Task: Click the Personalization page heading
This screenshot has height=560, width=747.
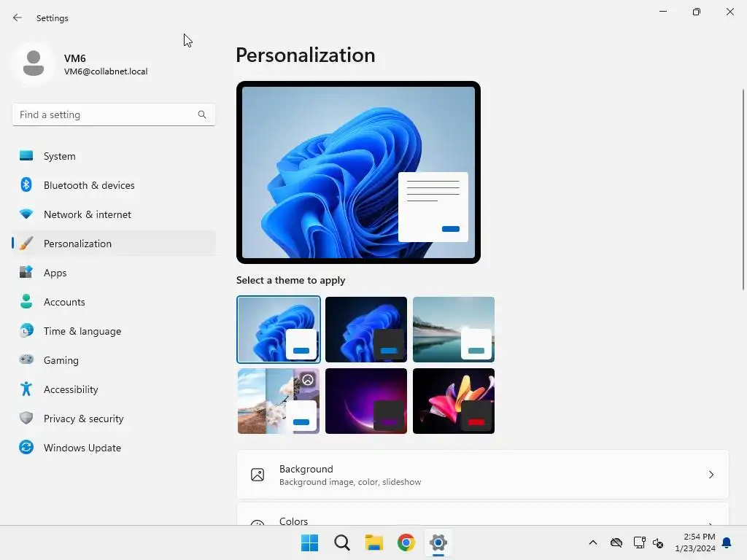Action: click(x=306, y=55)
